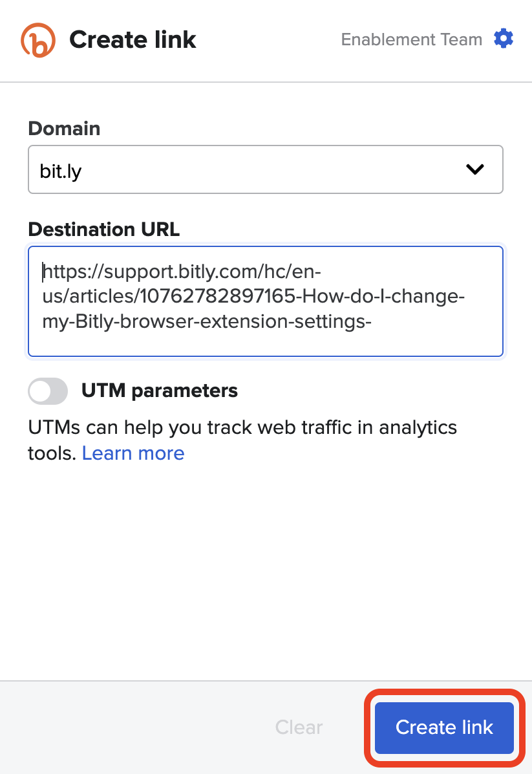Click the Domain field label
This screenshot has width=532, height=774.
pos(64,128)
